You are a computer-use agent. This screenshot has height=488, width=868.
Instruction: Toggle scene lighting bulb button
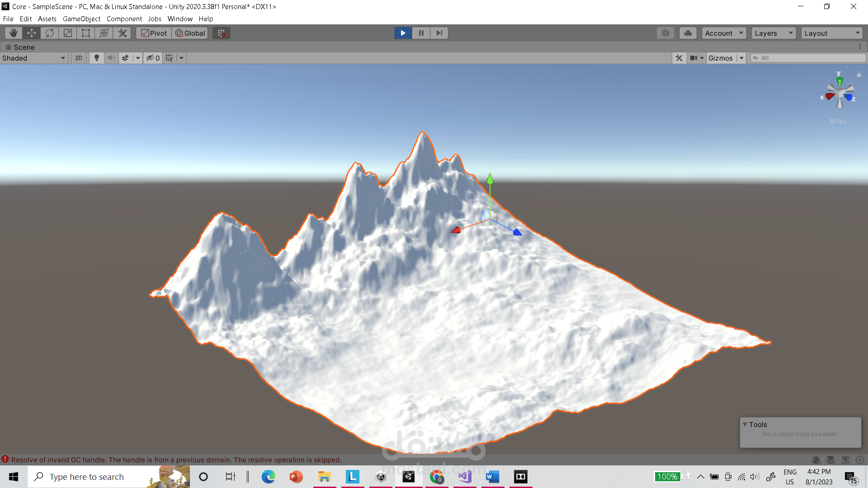coord(96,58)
